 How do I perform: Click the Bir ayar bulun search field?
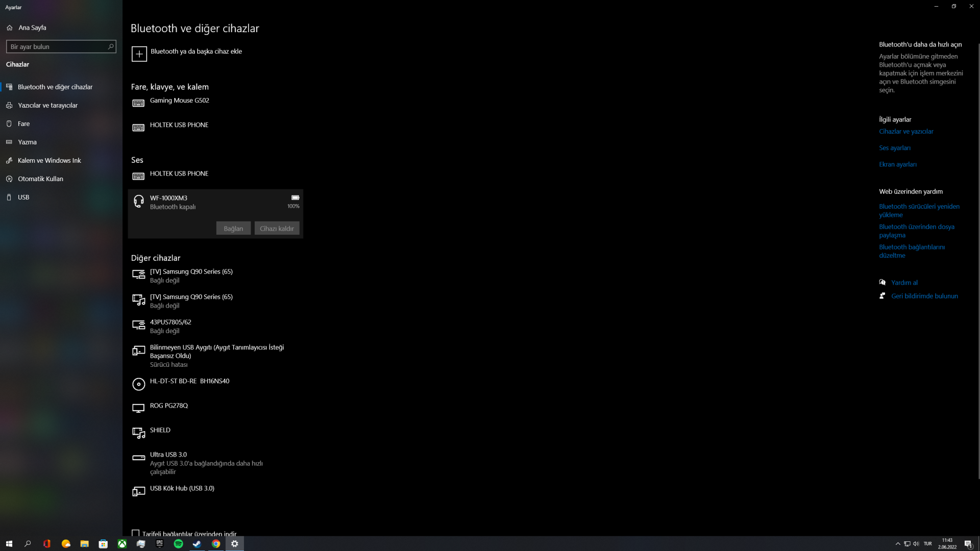pyautogui.click(x=56, y=46)
